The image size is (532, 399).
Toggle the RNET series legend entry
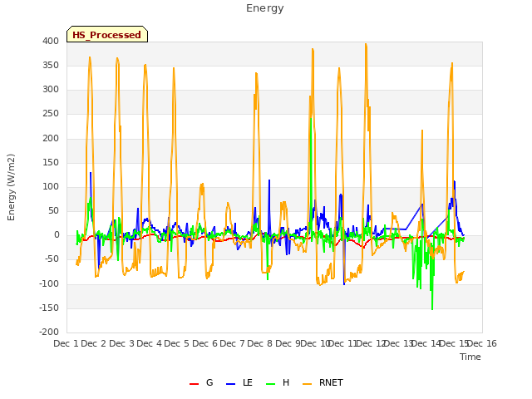pos(323,382)
